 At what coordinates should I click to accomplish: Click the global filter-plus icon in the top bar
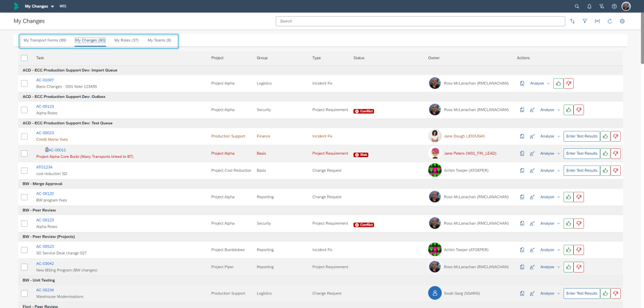(x=601, y=6)
